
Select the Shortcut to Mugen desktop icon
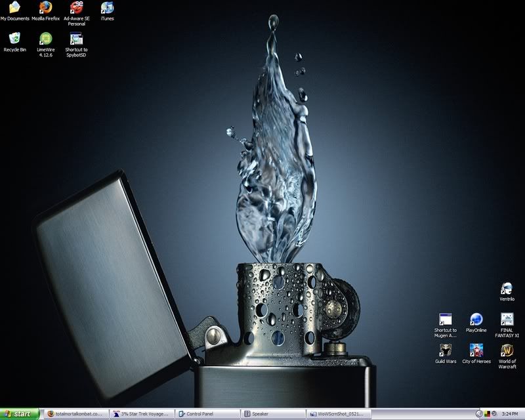[x=446, y=325]
